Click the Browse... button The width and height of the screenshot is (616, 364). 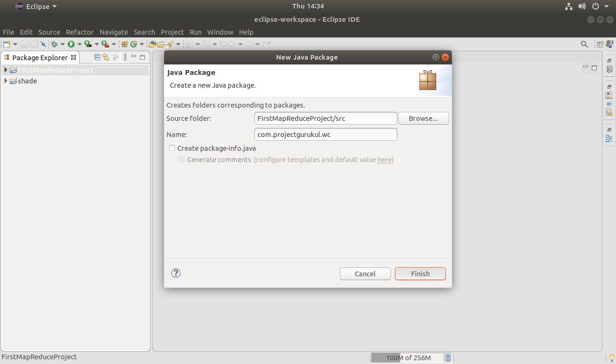tap(423, 118)
